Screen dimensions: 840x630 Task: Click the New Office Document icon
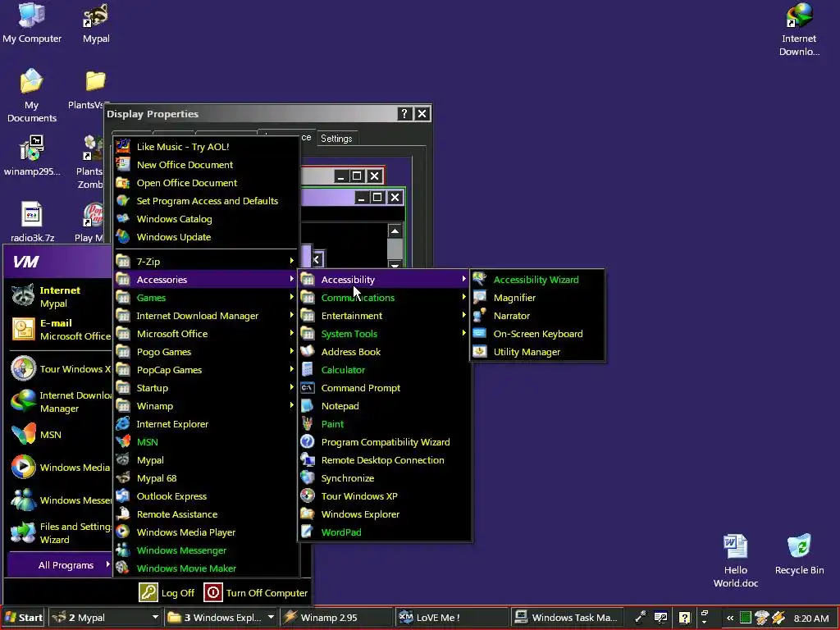pos(123,164)
